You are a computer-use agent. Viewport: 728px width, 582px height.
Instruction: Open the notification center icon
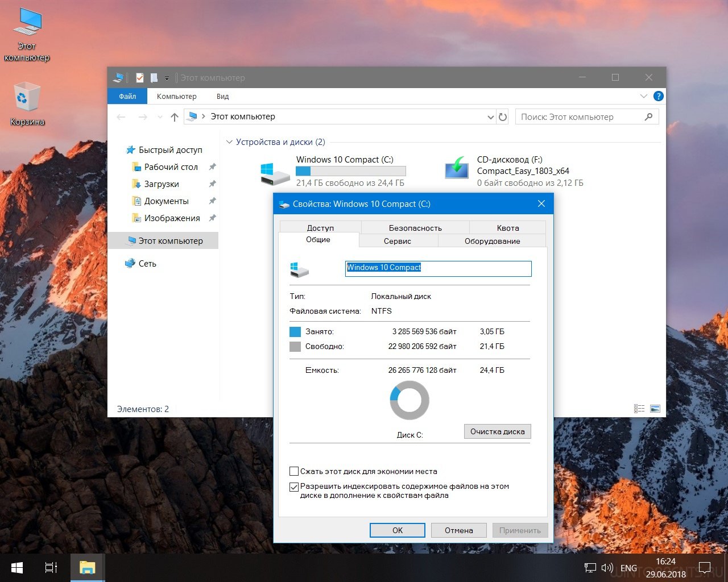point(705,567)
